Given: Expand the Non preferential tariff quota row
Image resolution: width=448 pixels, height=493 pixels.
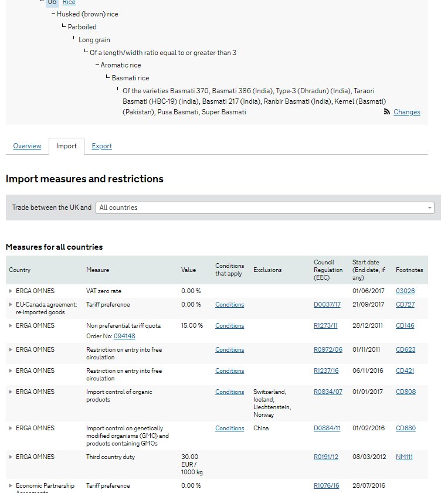Looking at the screenshot, I should pos(11,325).
